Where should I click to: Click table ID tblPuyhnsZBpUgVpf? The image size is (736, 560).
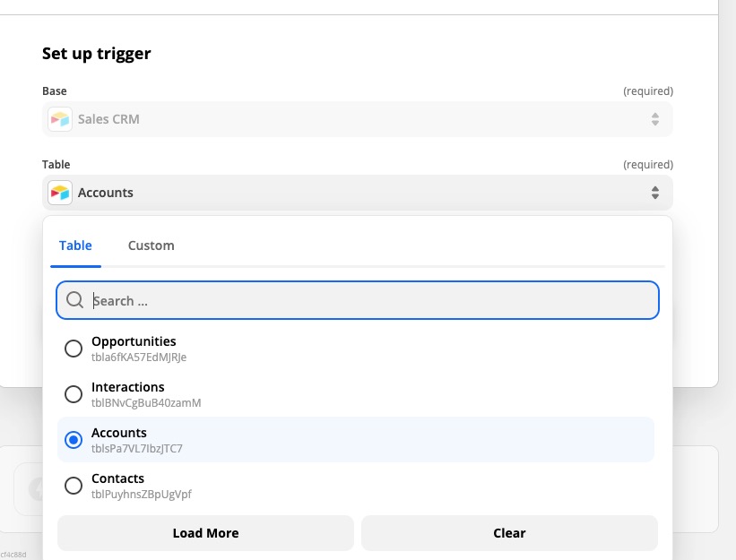142,495
